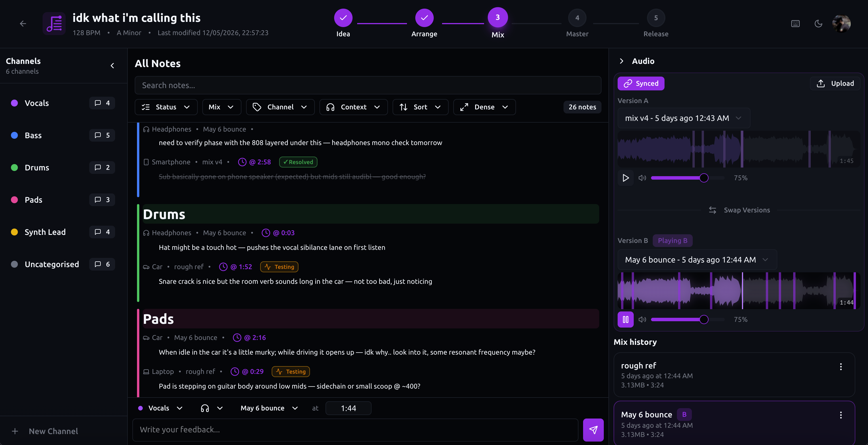Toggle the Resolved status badge

[x=298, y=162]
